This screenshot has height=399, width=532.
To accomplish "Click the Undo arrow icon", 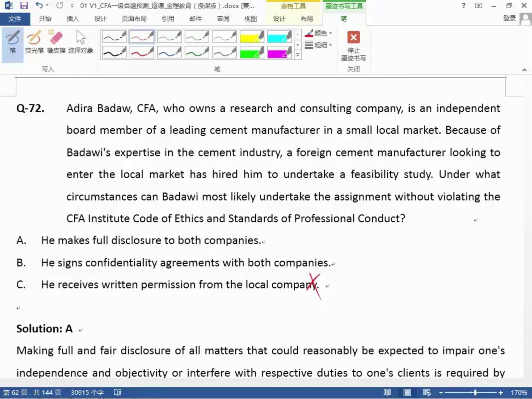I will point(39,5).
